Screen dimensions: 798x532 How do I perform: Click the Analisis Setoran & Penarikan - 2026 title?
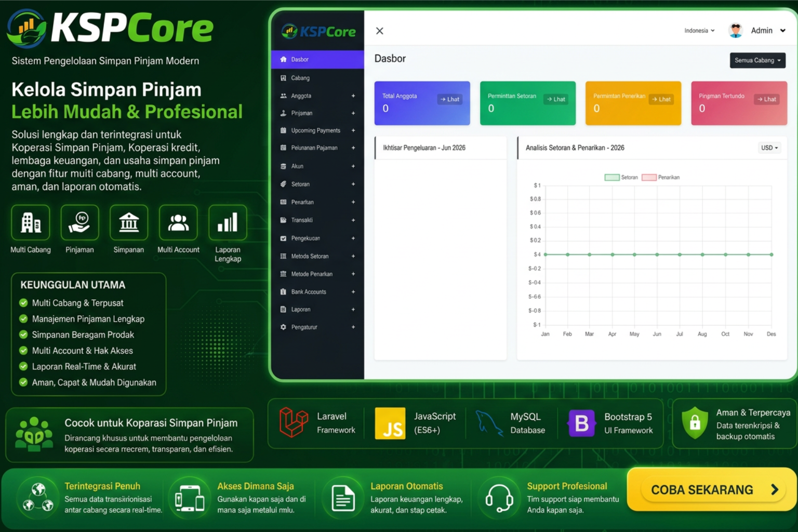coord(575,148)
